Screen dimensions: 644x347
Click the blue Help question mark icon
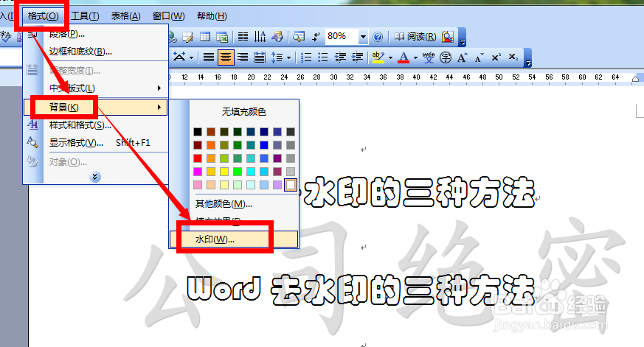click(x=378, y=37)
